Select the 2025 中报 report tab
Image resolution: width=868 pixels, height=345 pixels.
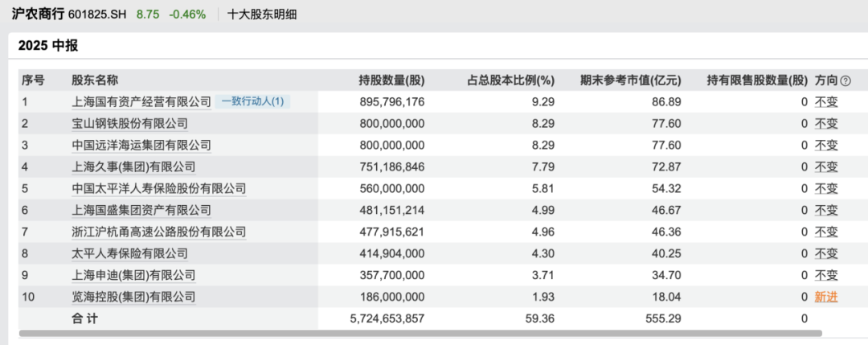coord(48,46)
